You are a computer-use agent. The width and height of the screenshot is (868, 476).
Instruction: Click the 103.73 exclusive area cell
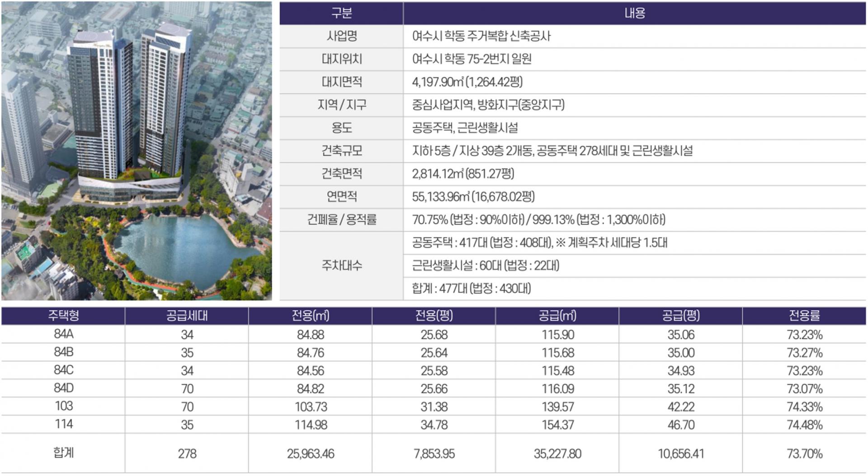tap(311, 407)
